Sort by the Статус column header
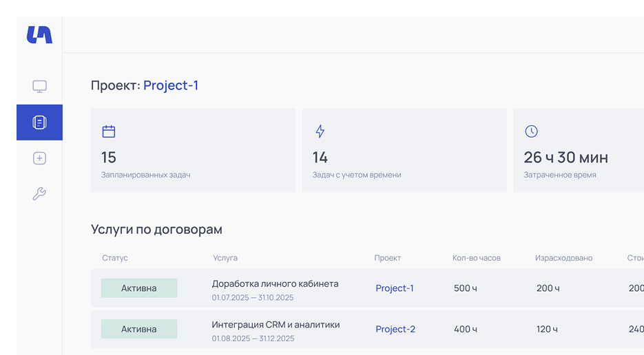The height and width of the screenshot is (355, 644). (x=115, y=258)
